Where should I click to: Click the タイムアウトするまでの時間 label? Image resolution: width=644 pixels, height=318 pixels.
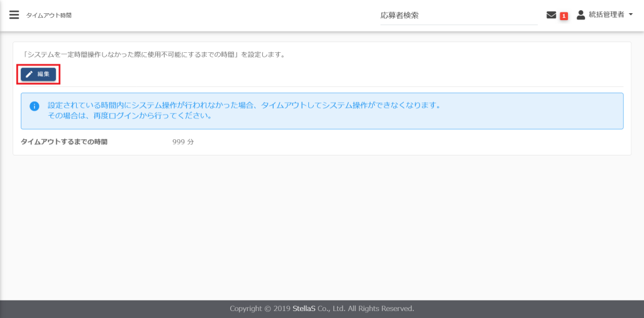click(64, 142)
